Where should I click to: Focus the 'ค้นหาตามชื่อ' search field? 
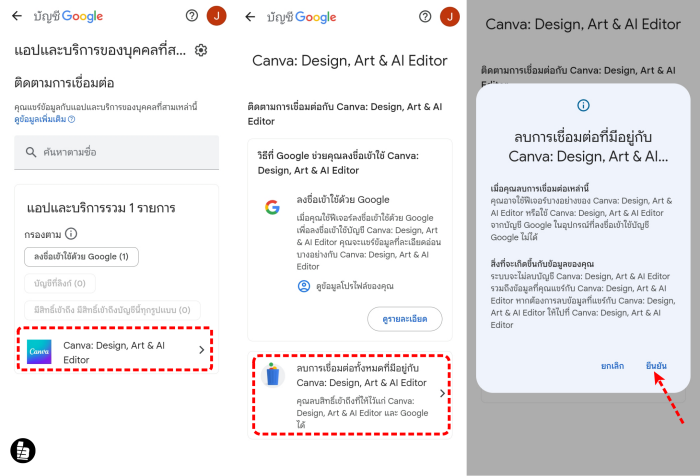(117, 152)
